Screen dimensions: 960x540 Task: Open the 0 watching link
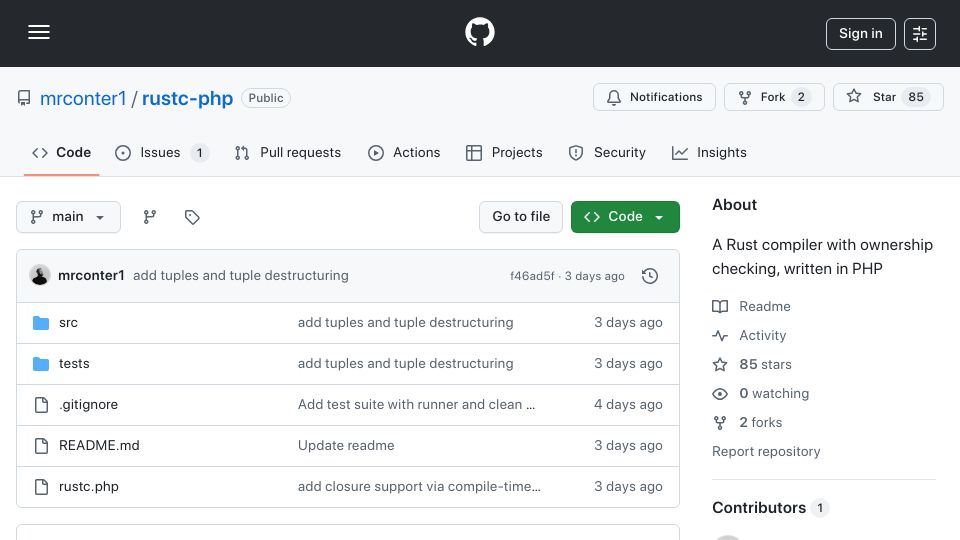click(x=774, y=394)
